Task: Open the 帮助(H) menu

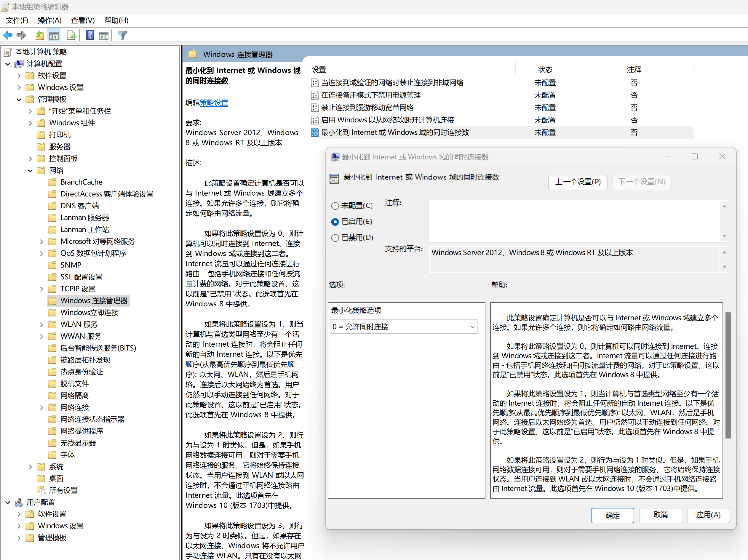Action: coord(116,20)
